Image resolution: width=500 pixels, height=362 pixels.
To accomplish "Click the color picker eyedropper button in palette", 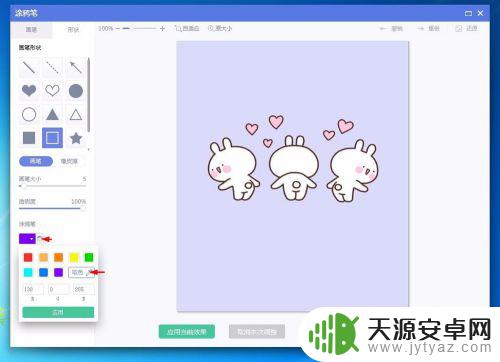I will point(81,272).
